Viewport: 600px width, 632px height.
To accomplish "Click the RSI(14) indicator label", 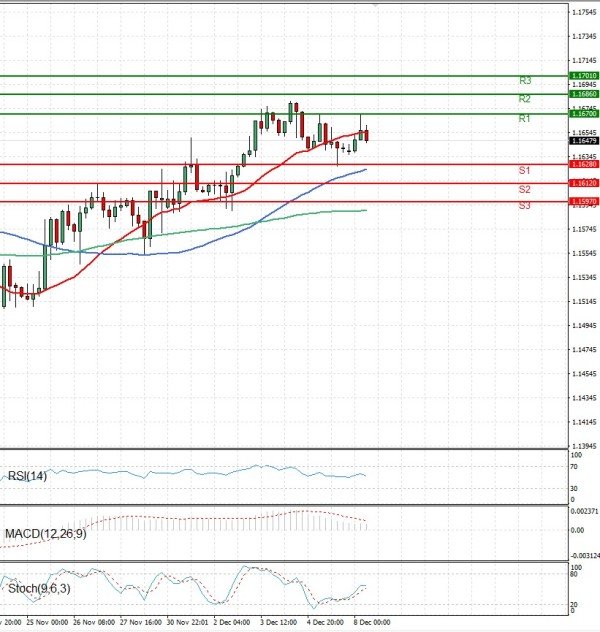I will (x=27, y=476).
